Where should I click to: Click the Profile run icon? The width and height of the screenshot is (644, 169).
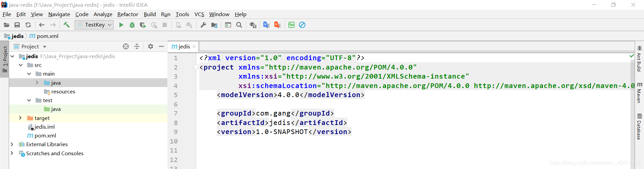click(154, 25)
